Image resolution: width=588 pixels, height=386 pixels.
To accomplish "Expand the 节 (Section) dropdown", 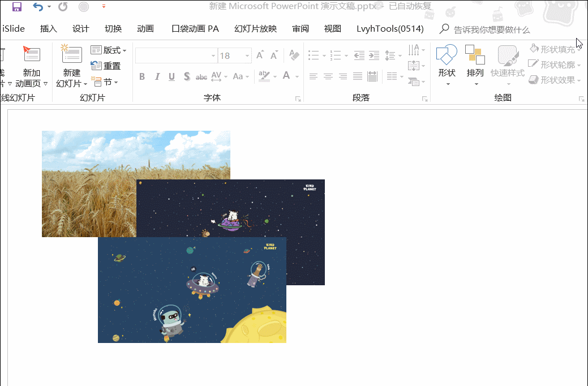I will pyautogui.click(x=105, y=82).
